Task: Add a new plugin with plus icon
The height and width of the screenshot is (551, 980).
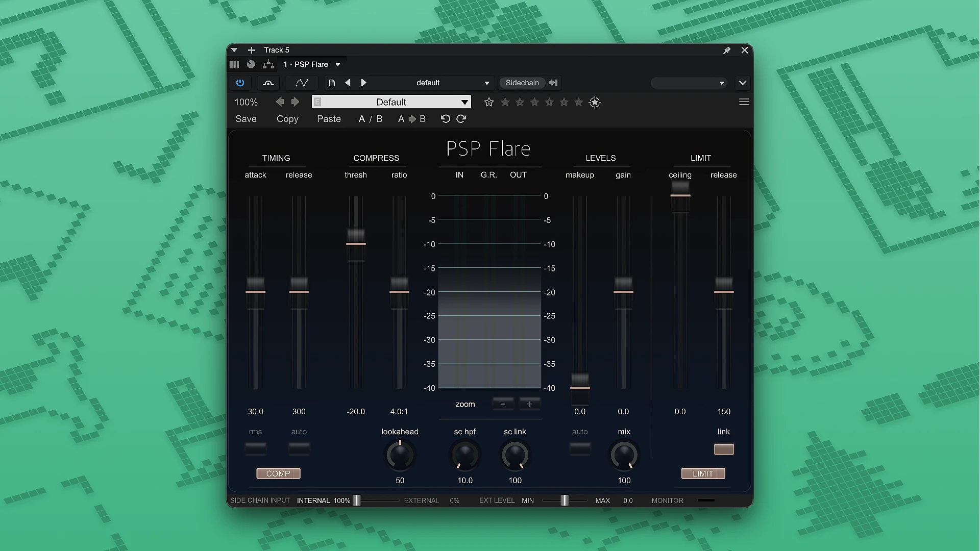Action: 251,50
